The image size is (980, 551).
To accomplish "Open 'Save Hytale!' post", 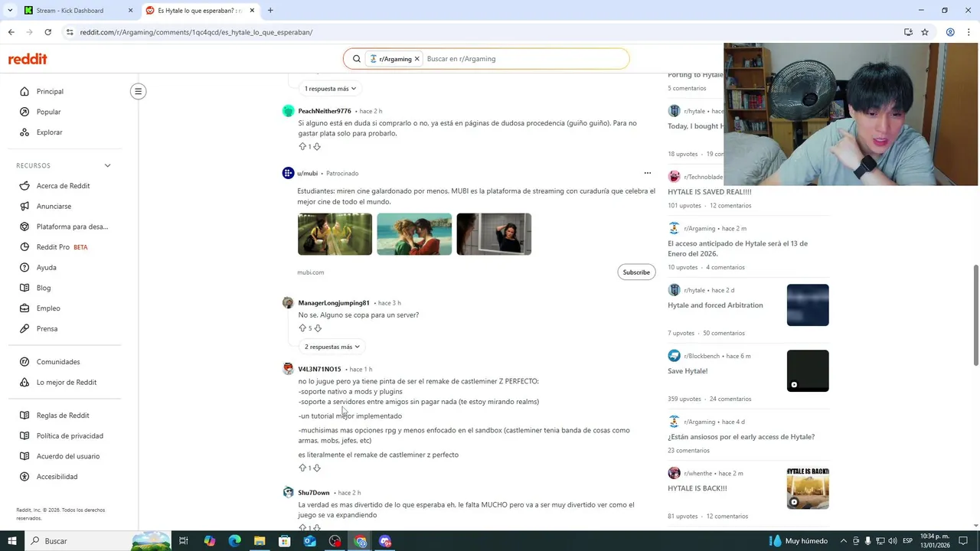I will pyautogui.click(x=688, y=371).
